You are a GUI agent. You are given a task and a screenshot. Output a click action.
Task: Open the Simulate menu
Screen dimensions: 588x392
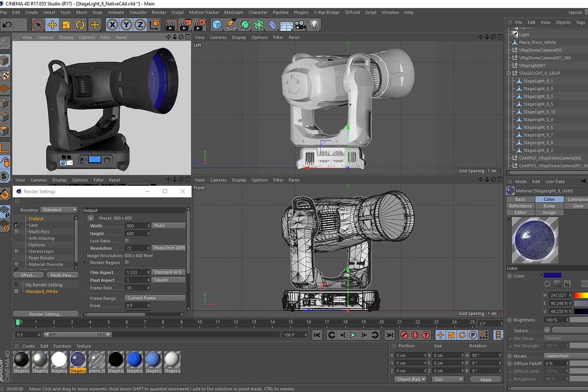(138, 12)
